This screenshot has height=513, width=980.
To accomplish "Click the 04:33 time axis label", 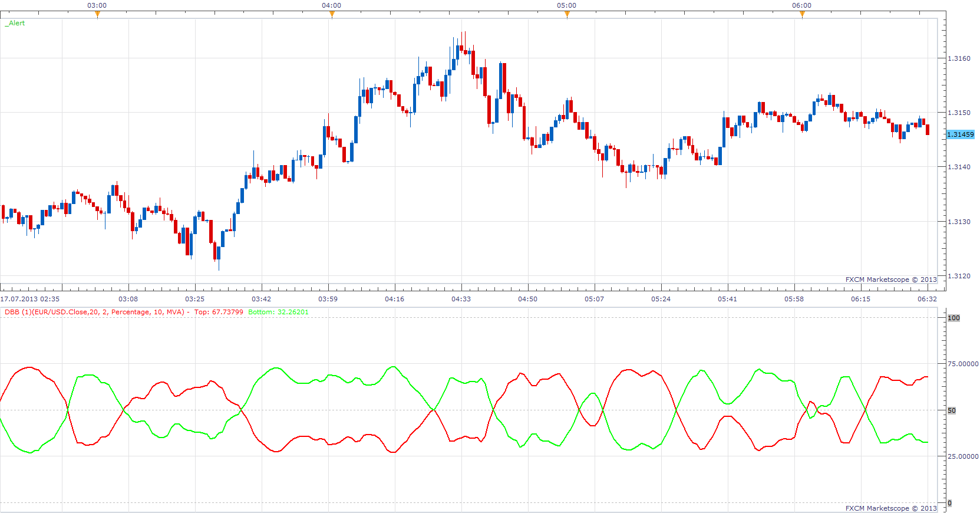I will pos(461,299).
